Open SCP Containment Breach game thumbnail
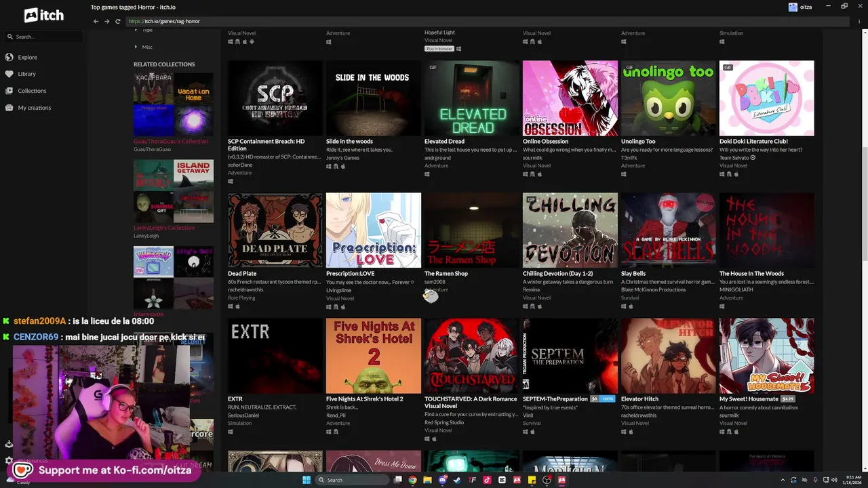 (275, 98)
